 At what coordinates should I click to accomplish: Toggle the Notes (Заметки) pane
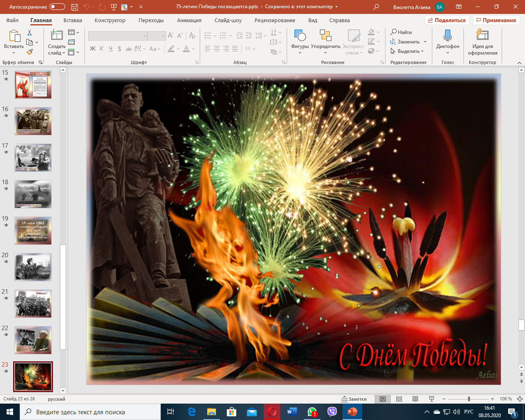[354, 399]
